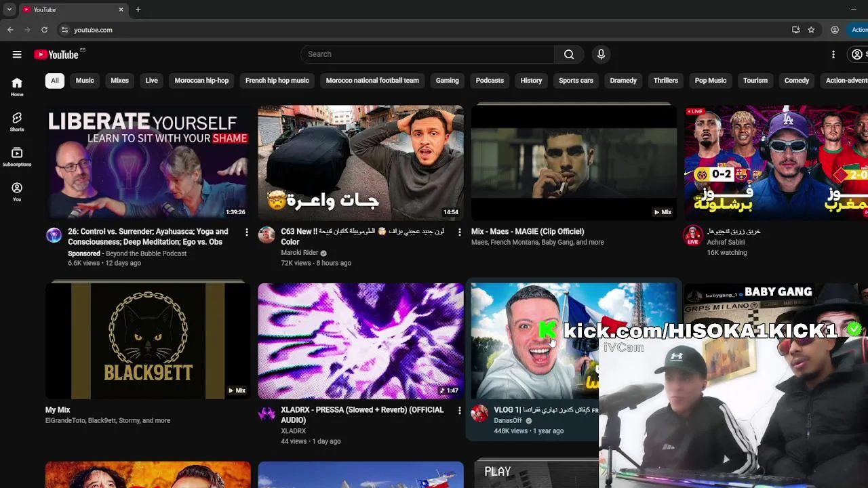Open Home in the sidebar
The width and height of the screenshot is (868, 488).
coord(17,87)
